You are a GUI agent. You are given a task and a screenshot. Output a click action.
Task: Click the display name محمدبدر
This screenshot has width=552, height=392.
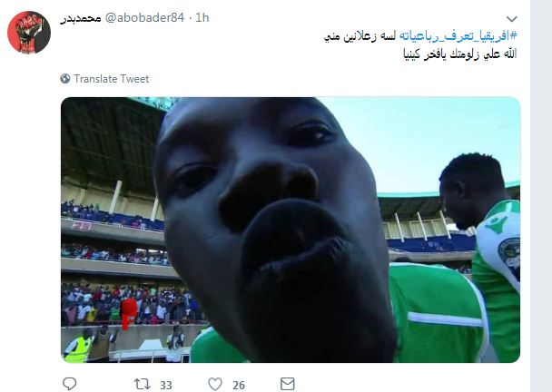click(81, 18)
